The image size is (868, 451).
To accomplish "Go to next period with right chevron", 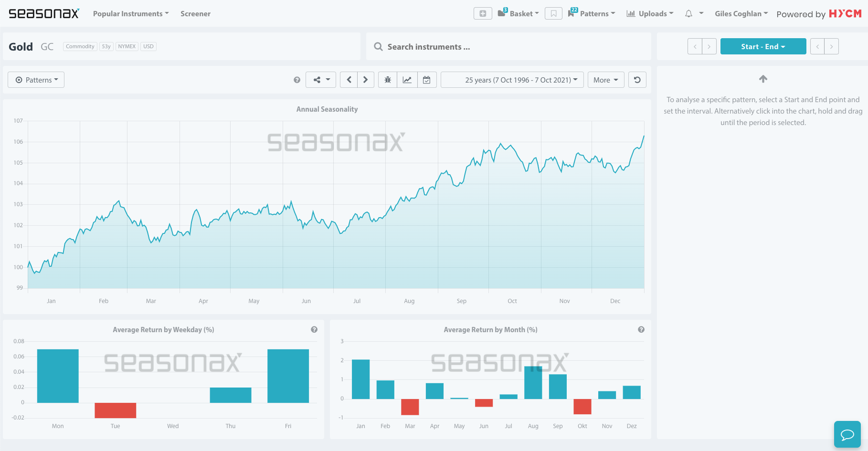I will point(366,80).
